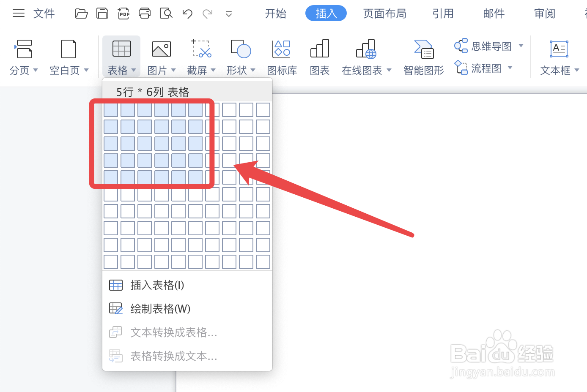Expand the 形状 dropdown arrow
This screenshot has height=392, width=587.
tap(253, 70)
